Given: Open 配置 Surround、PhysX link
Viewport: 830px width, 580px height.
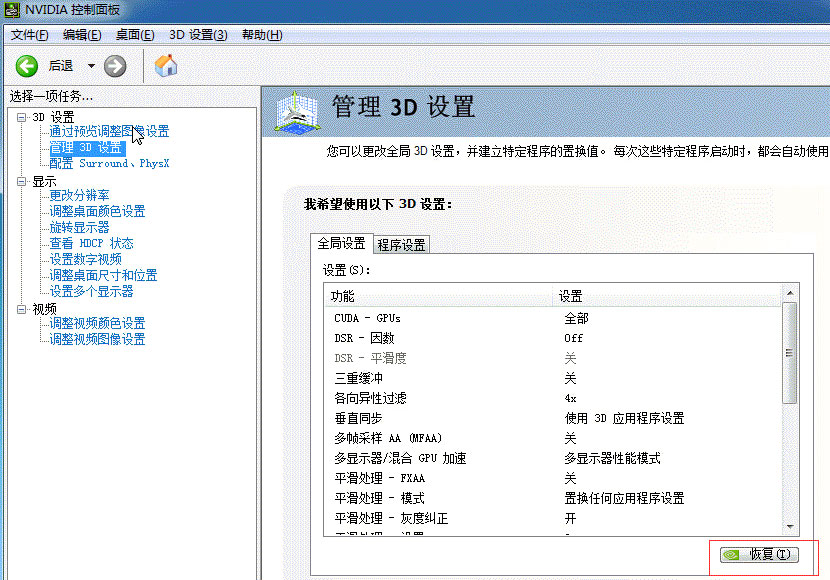Looking at the screenshot, I should [110, 163].
